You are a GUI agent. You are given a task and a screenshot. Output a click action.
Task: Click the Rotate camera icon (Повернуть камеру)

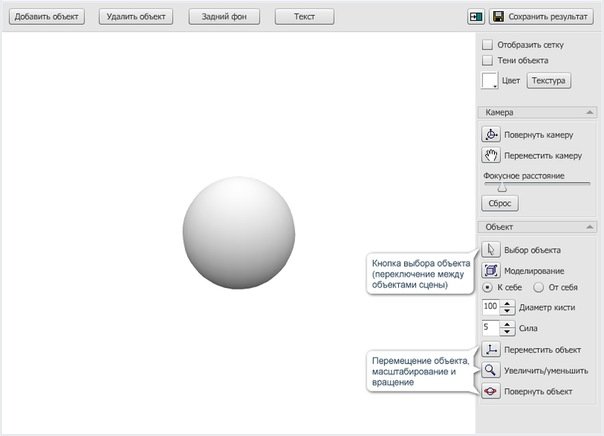(x=491, y=134)
